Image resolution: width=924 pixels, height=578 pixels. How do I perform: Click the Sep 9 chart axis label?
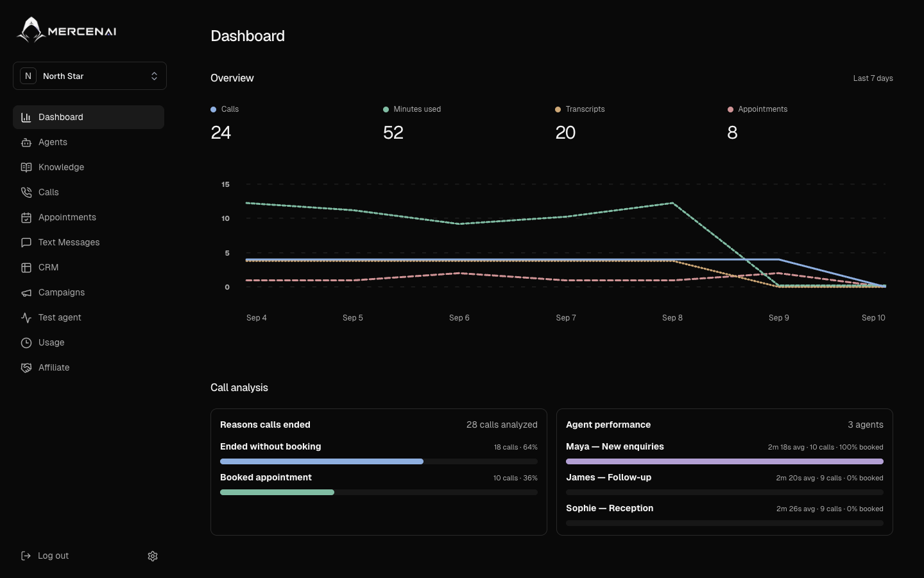coord(779,318)
